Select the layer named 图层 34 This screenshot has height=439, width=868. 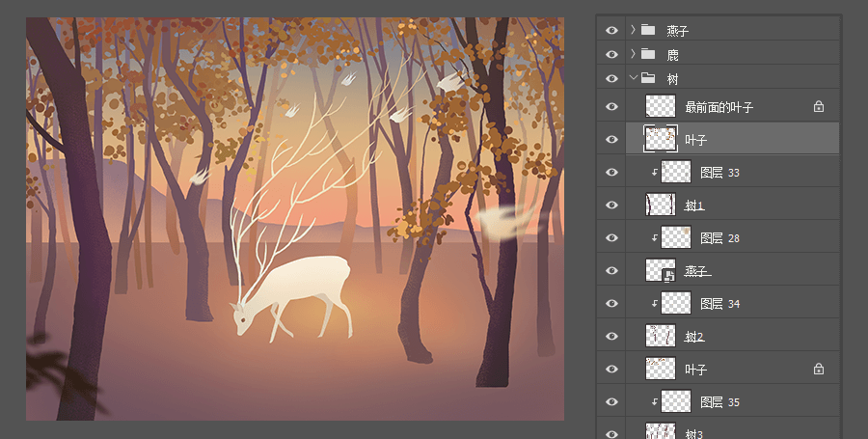pos(719,304)
